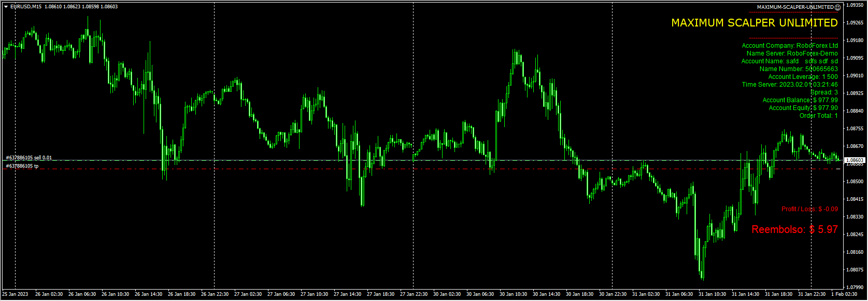868x301 pixels.
Task: Click the 1.08160 price scale label
Action: tap(855, 252)
